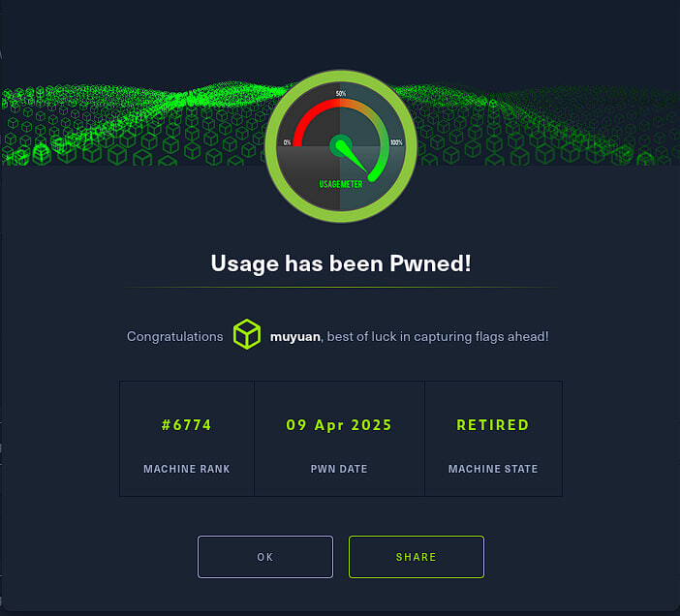
Task: Click the green cube wave banner background
Action: point(130,126)
